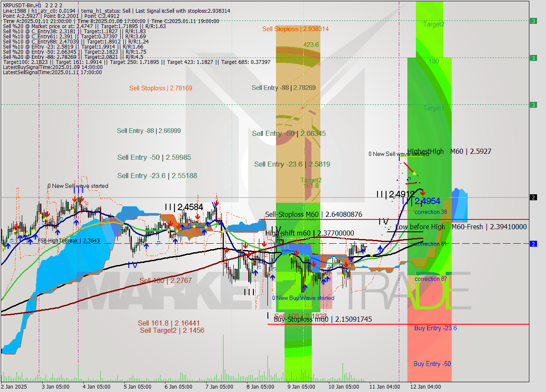
Task: Select the 'Sell Stoploss | 2.78169' label
Action: tap(161, 88)
